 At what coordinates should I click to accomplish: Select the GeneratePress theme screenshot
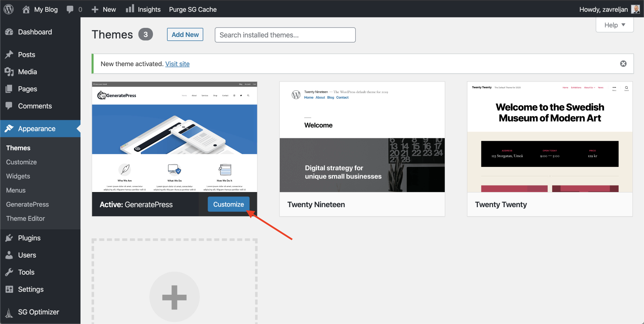point(174,137)
